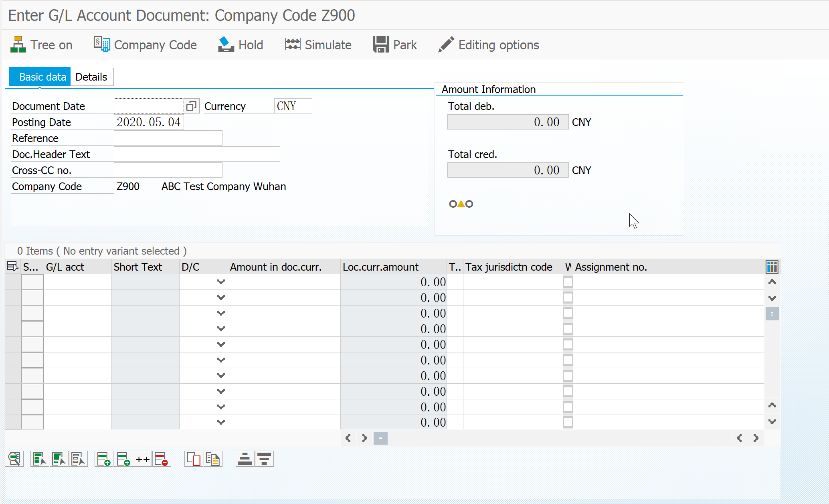Open the Document Date value help

[192, 105]
